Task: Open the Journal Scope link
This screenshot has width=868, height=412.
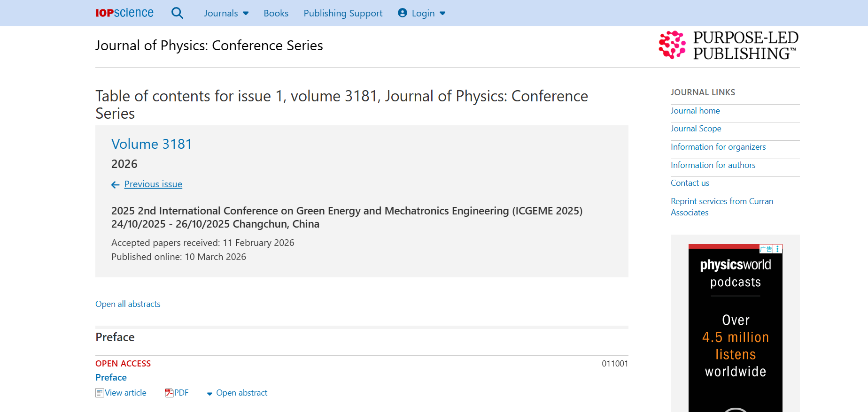Action: click(x=696, y=129)
